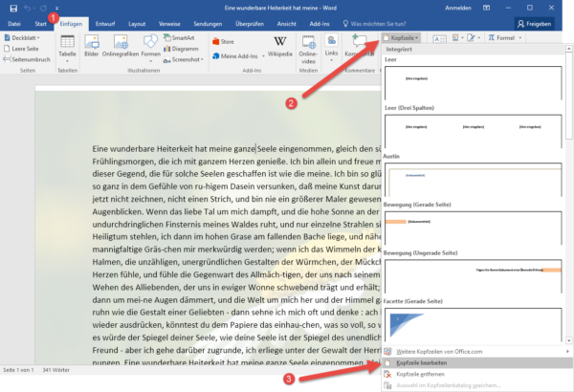The height and width of the screenshot is (392, 574).
Task: Switch to the Layout tab
Action: [137, 24]
